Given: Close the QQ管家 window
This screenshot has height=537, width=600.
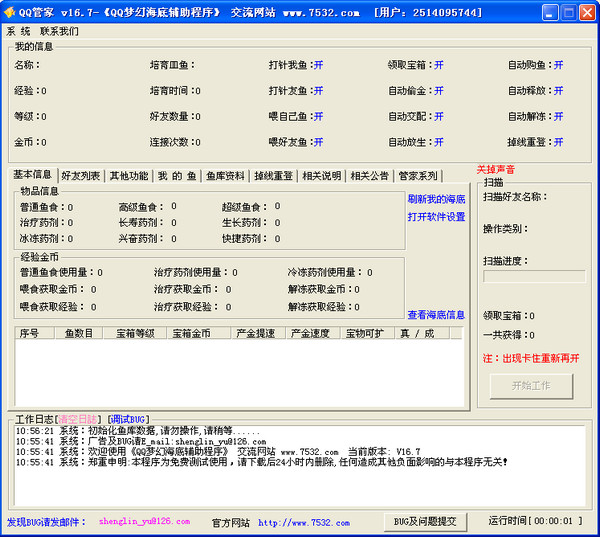Looking at the screenshot, I should (587, 13).
